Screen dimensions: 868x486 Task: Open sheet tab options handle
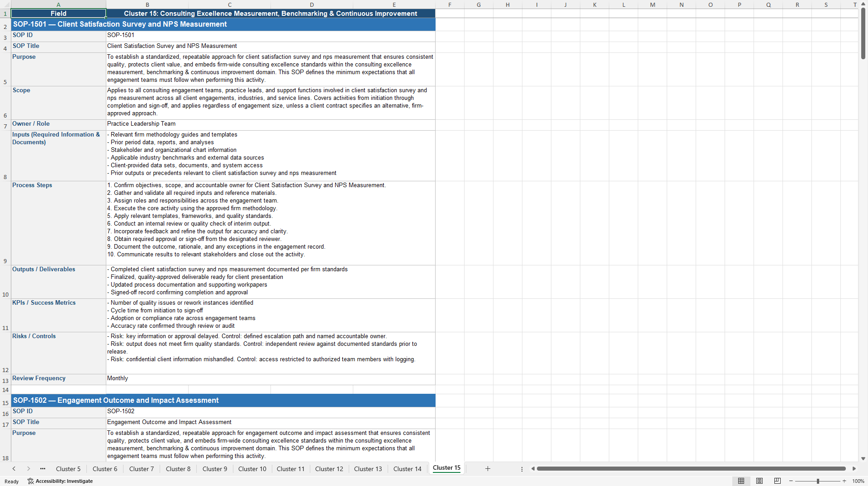(522, 469)
